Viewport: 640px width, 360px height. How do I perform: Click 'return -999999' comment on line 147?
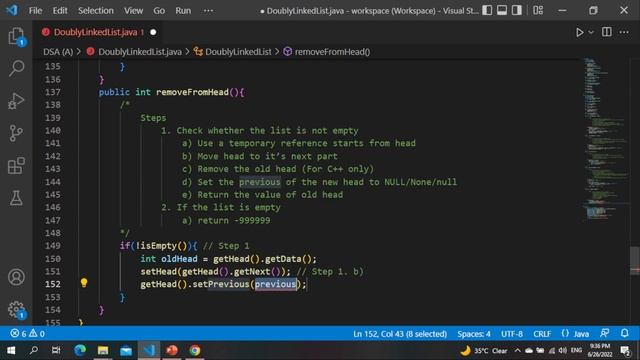coord(234,220)
